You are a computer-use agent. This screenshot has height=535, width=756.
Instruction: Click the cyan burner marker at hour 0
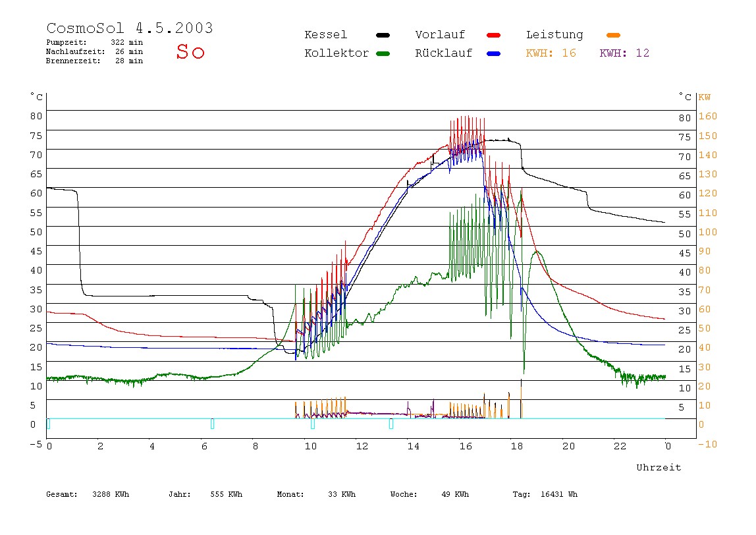(48, 424)
